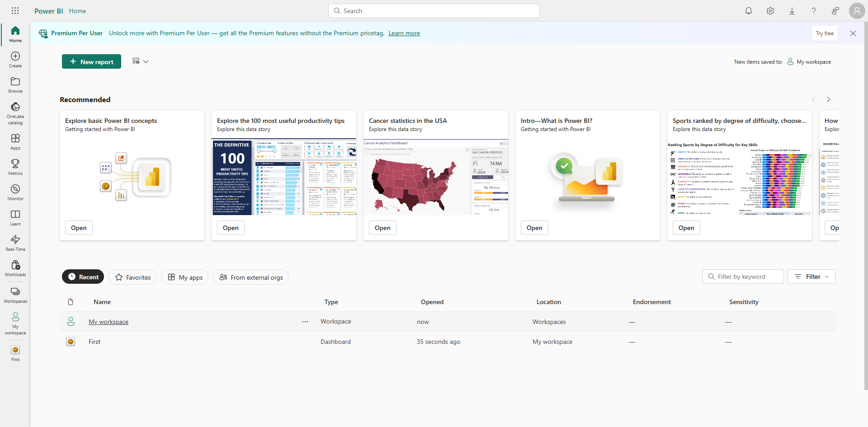The height and width of the screenshot is (427, 868).
Task: Click the Home breadcrumb in header
Action: click(x=77, y=11)
